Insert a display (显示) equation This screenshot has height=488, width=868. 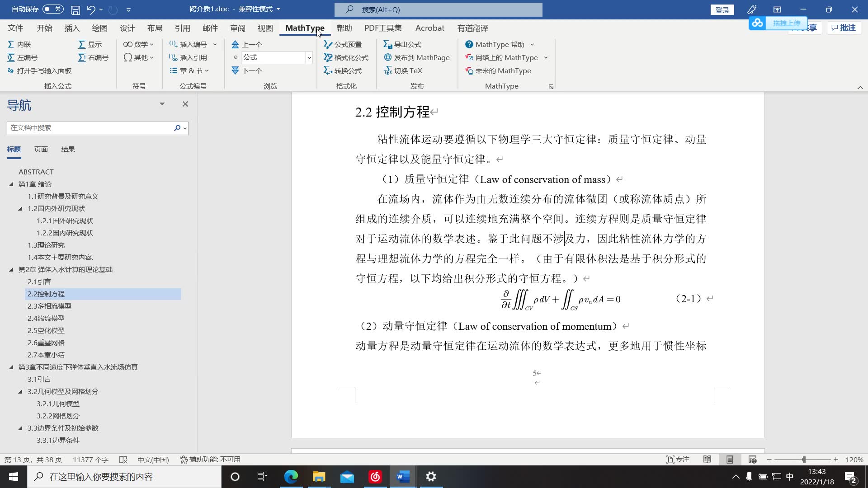[90, 44]
